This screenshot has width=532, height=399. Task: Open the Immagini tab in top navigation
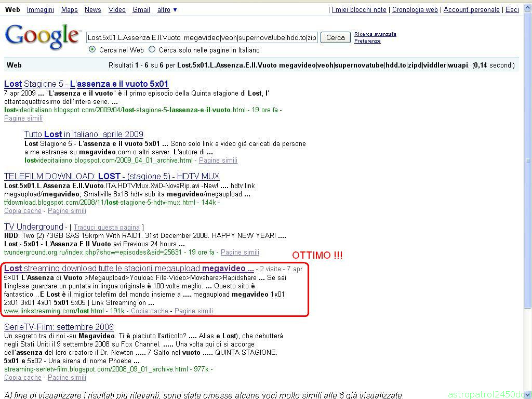tap(41, 10)
